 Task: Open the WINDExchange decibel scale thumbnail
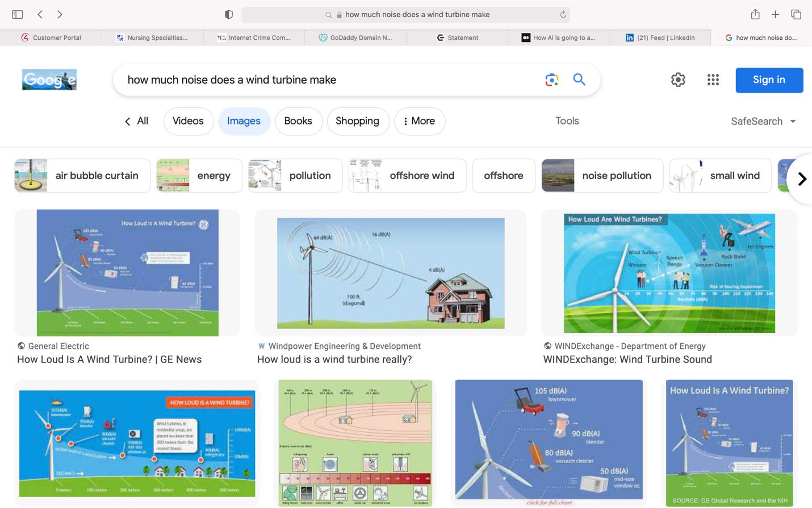coord(669,273)
